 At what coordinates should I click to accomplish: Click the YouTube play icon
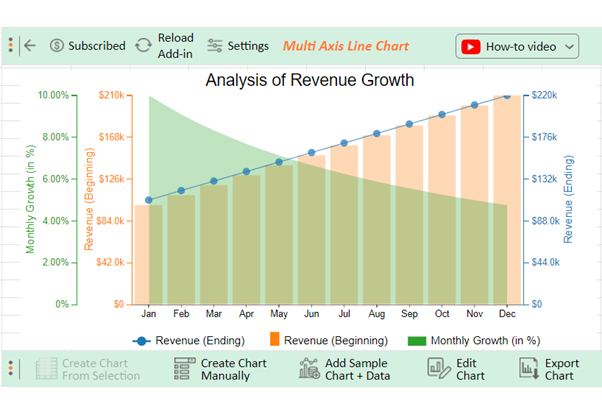[x=471, y=46]
